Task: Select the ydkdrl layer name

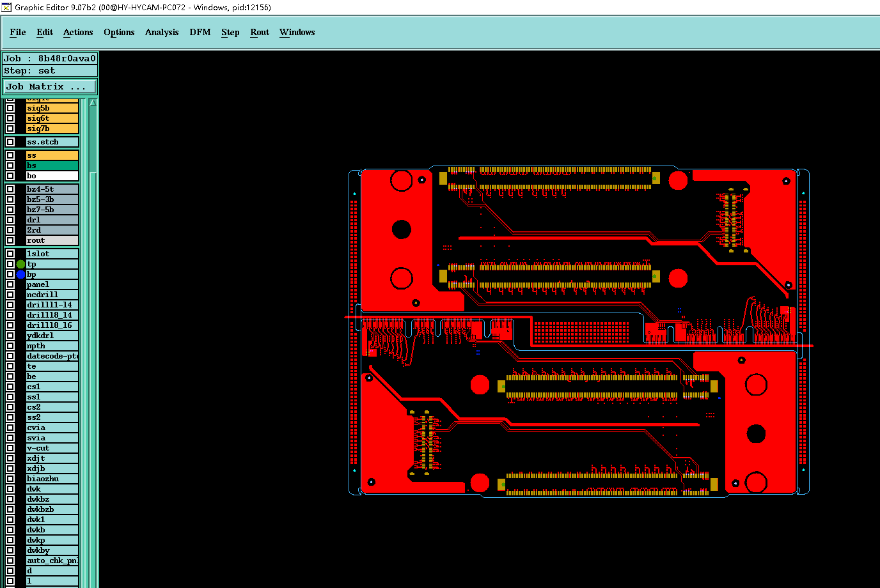Action: [52, 336]
